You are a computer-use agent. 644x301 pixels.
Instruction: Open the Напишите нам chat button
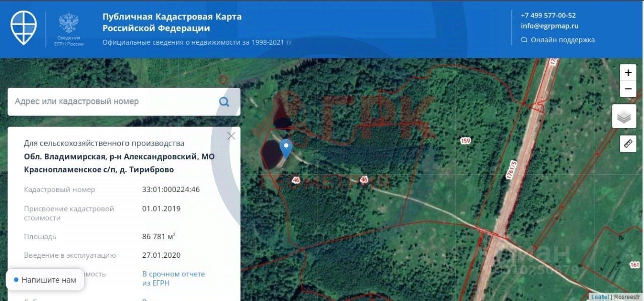tap(45, 280)
